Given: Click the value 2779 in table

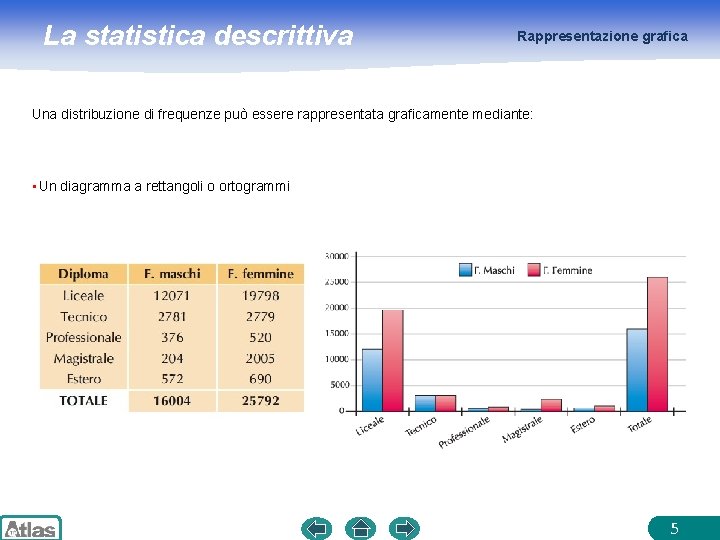Looking at the screenshot, I should point(260,317).
